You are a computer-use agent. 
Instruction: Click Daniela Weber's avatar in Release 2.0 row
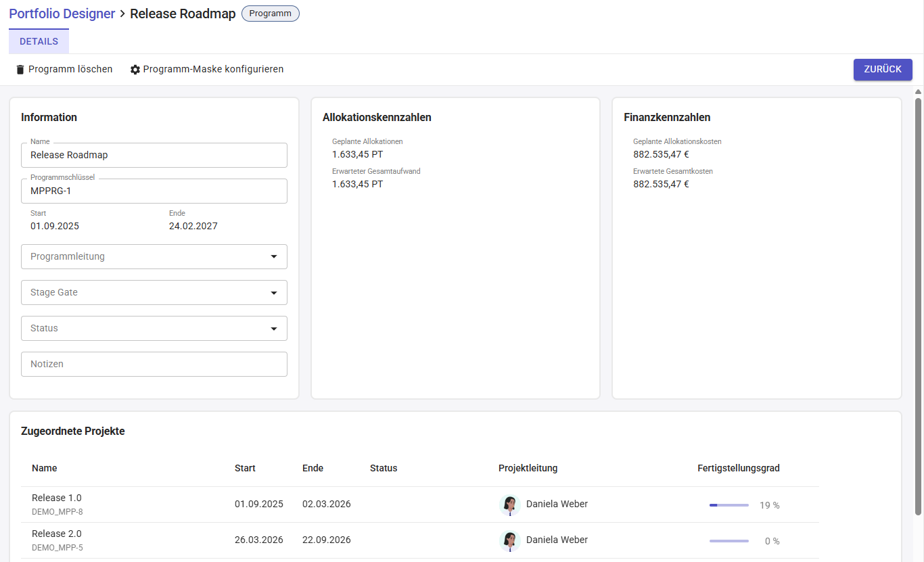click(509, 540)
